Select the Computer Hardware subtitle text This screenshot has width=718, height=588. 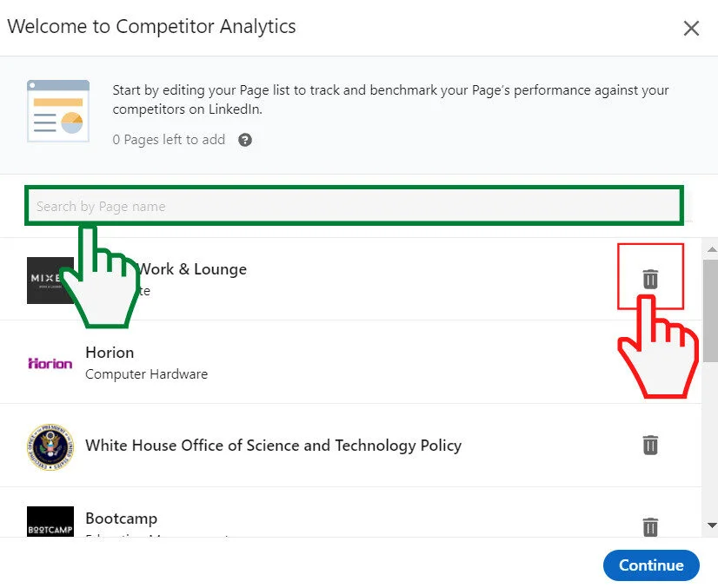pos(146,373)
